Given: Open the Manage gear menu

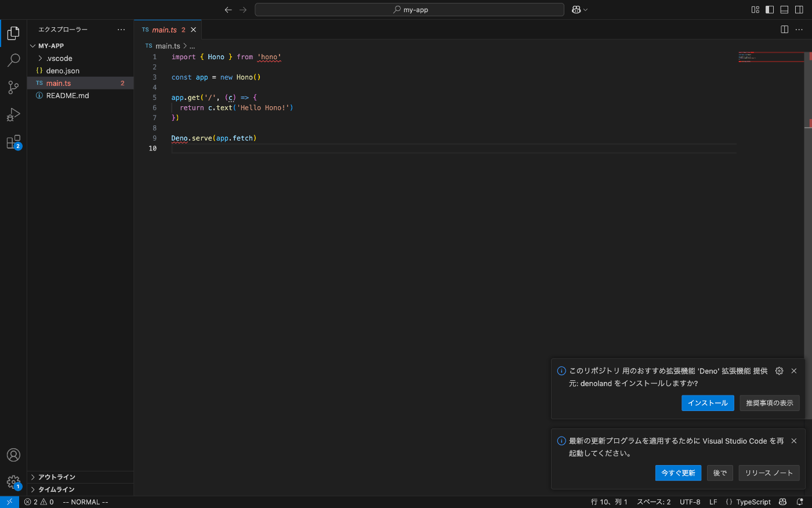Looking at the screenshot, I should tap(13, 482).
